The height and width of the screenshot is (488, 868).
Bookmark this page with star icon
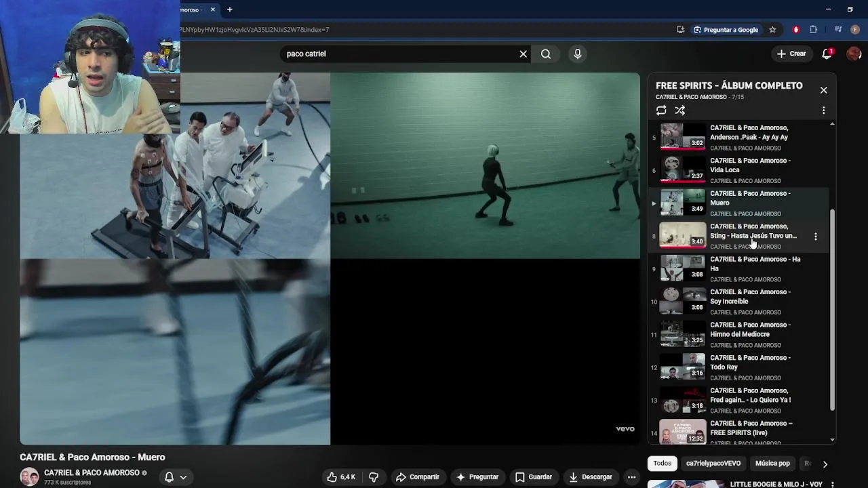coord(772,30)
